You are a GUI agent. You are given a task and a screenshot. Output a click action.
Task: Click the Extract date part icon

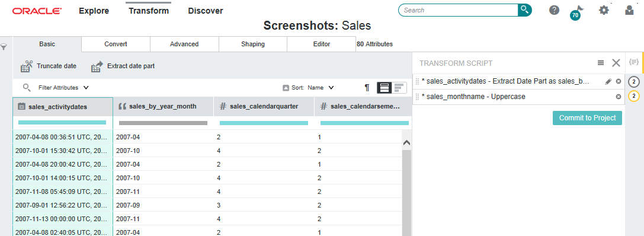97,66
